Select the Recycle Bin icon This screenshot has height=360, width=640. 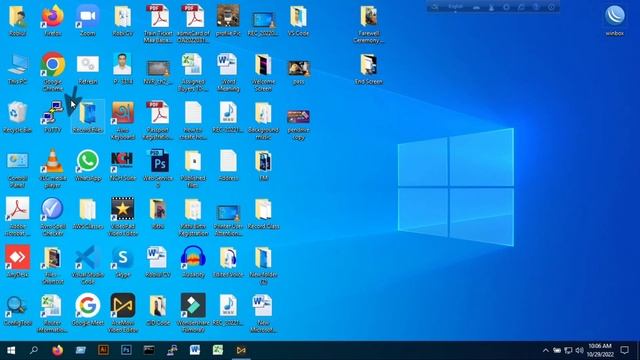(18, 116)
